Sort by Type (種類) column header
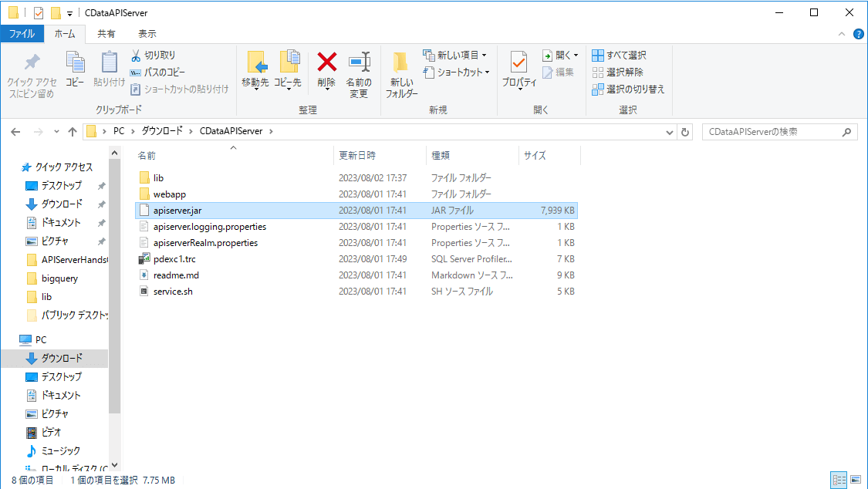This screenshot has height=489, width=868. click(x=441, y=156)
